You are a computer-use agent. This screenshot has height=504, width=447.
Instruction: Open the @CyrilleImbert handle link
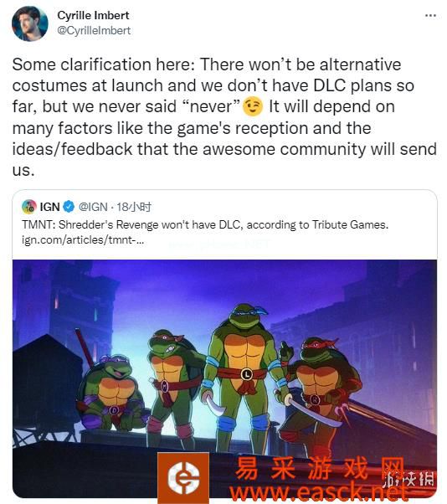pyautogui.click(x=94, y=30)
